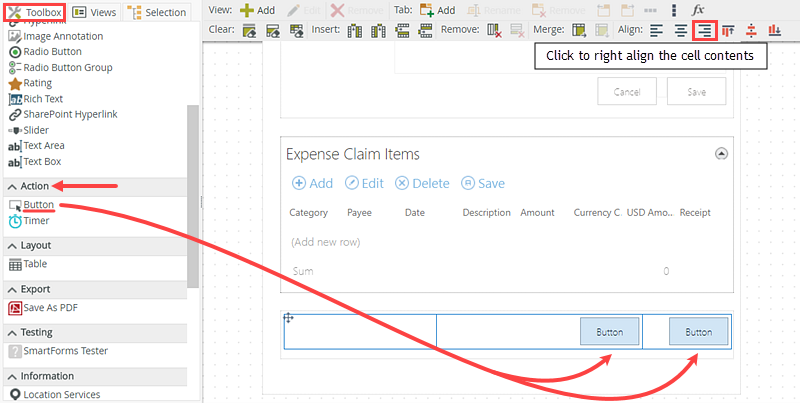Click the Tab Rename button
Image resolution: width=800 pixels, height=403 pixels.
tap(494, 10)
